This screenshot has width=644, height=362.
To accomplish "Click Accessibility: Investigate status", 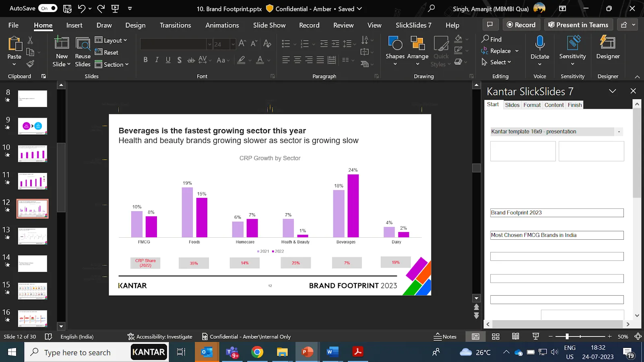I will click(x=160, y=337).
